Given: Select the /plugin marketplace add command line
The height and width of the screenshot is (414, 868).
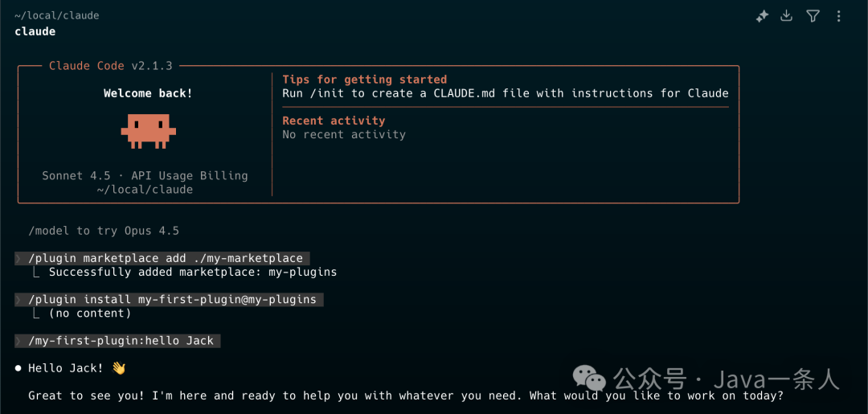Looking at the screenshot, I should (166, 259).
